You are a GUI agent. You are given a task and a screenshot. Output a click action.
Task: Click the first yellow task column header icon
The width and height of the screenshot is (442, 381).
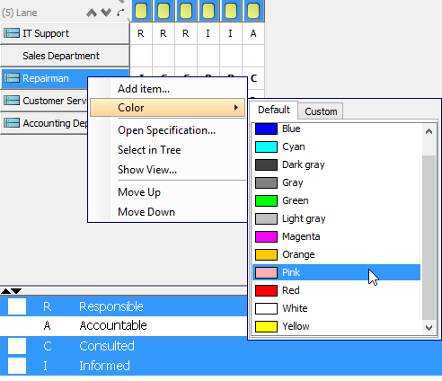pos(141,11)
